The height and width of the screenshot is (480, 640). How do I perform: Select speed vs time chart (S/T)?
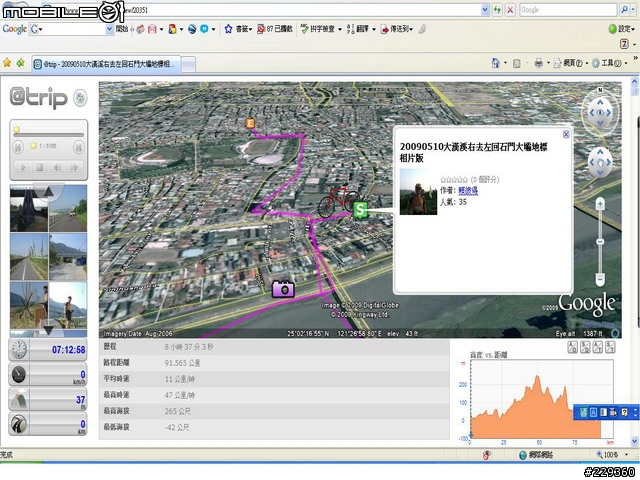pyautogui.click(x=610, y=347)
